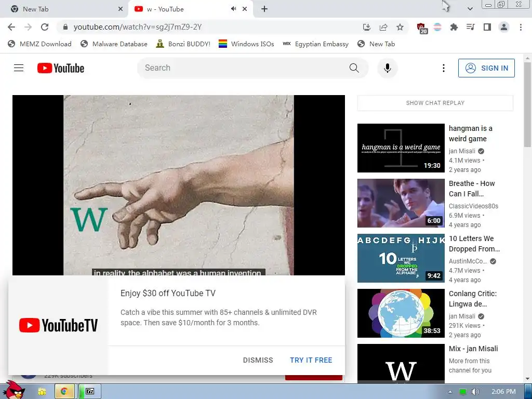Search with your voice microphone icon

(x=388, y=68)
